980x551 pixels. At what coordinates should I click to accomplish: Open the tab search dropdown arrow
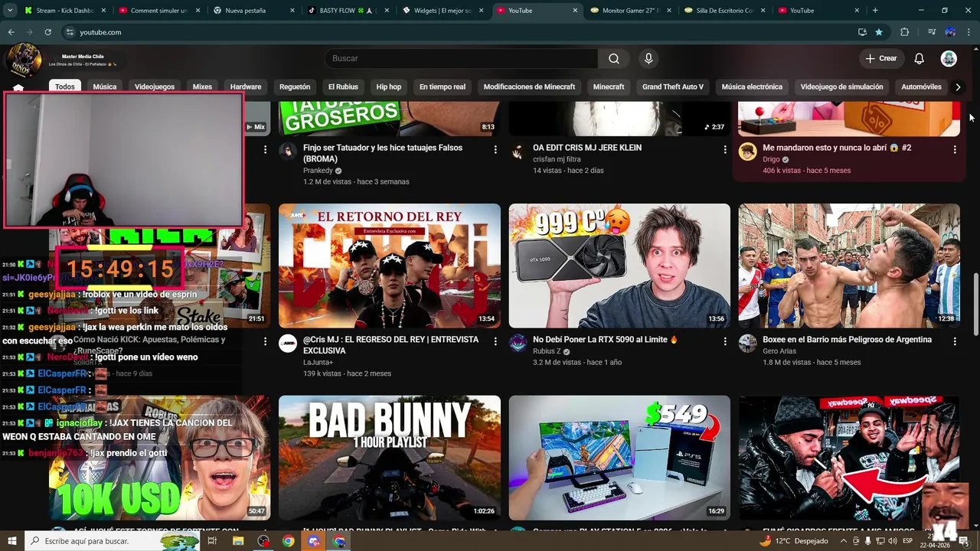pyautogui.click(x=10, y=11)
